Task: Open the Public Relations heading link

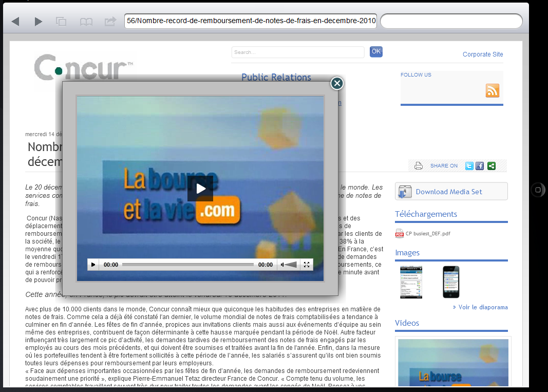Action: (x=276, y=77)
